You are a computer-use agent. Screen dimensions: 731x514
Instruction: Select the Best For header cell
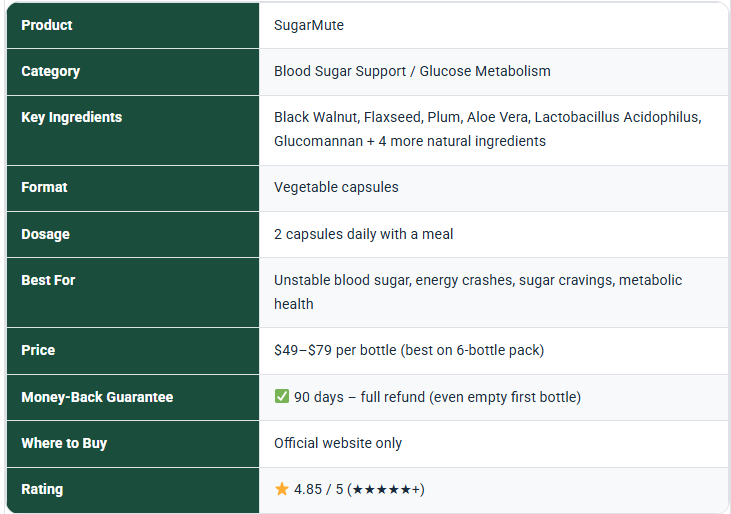133,292
